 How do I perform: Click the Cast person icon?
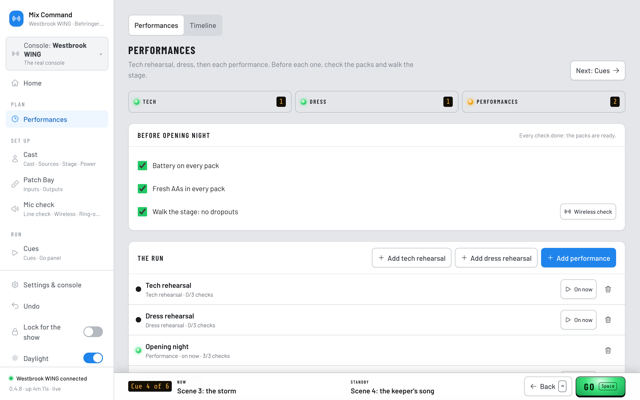[15, 159]
